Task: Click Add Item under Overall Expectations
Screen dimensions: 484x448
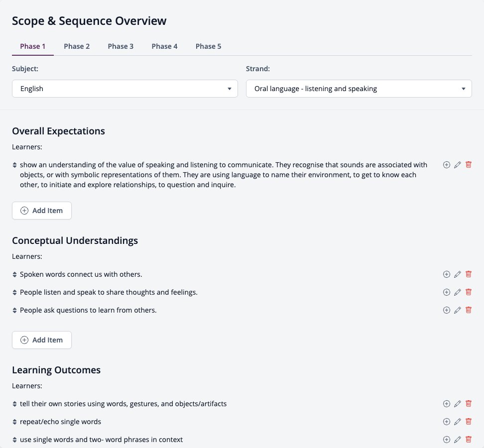Action: (x=42, y=211)
